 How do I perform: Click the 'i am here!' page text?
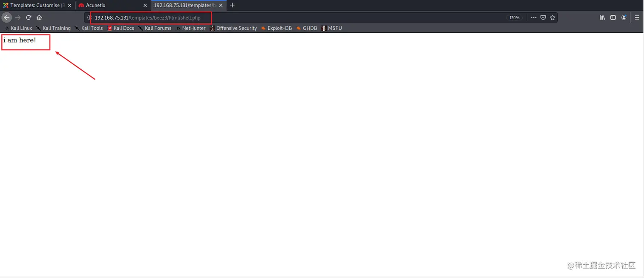pyautogui.click(x=20, y=40)
